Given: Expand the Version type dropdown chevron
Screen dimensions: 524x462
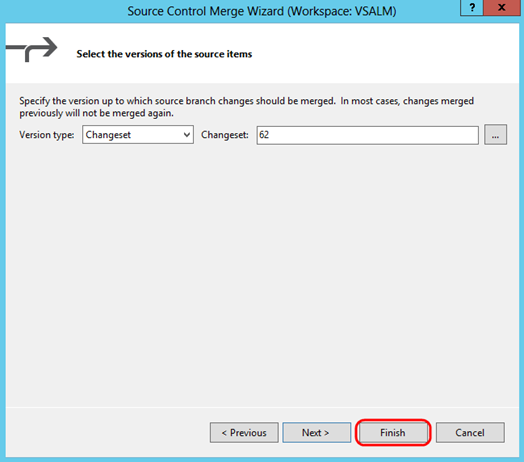Looking at the screenshot, I should pyautogui.click(x=186, y=135).
